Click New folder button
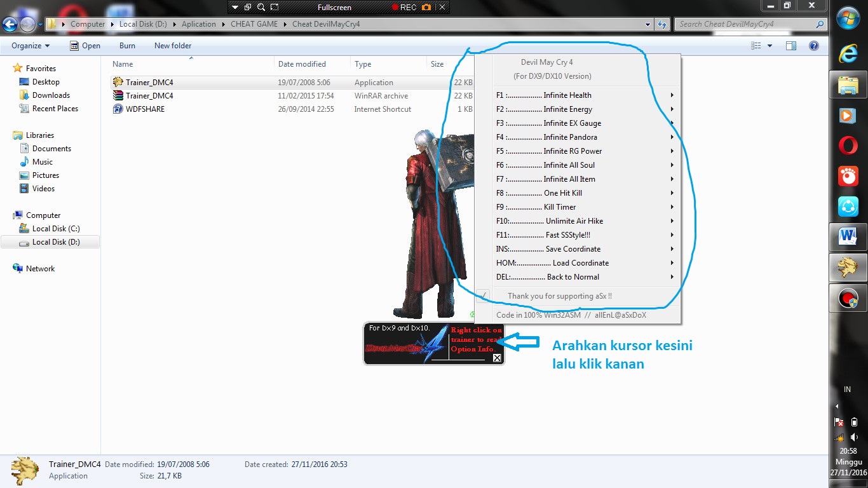The image size is (868, 488). [x=173, y=46]
